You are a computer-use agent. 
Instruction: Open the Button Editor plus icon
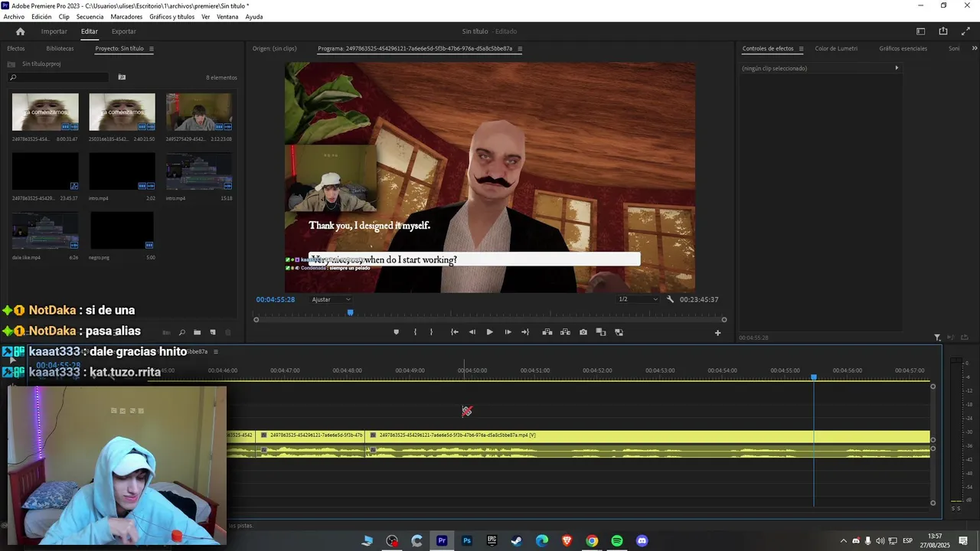click(x=717, y=333)
